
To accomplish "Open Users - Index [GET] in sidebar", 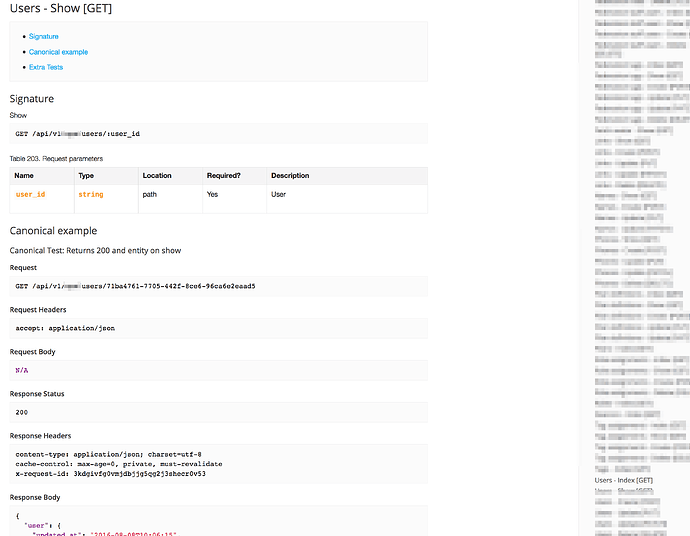I will (623, 480).
